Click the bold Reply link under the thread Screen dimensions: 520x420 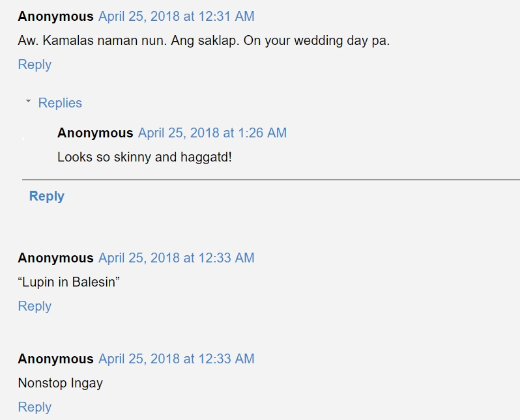point(47,196)
